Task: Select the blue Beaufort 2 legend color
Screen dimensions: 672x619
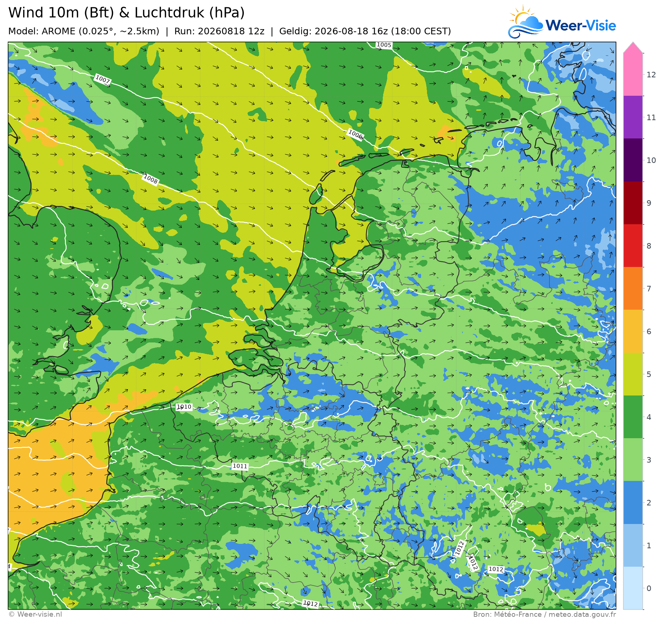Action: point(633,503)
